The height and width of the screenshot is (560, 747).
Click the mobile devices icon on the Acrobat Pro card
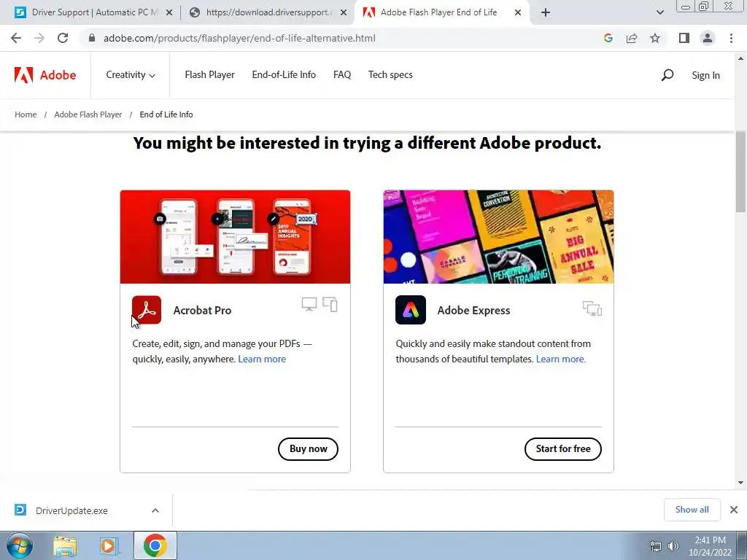click(x=330, y=304)
